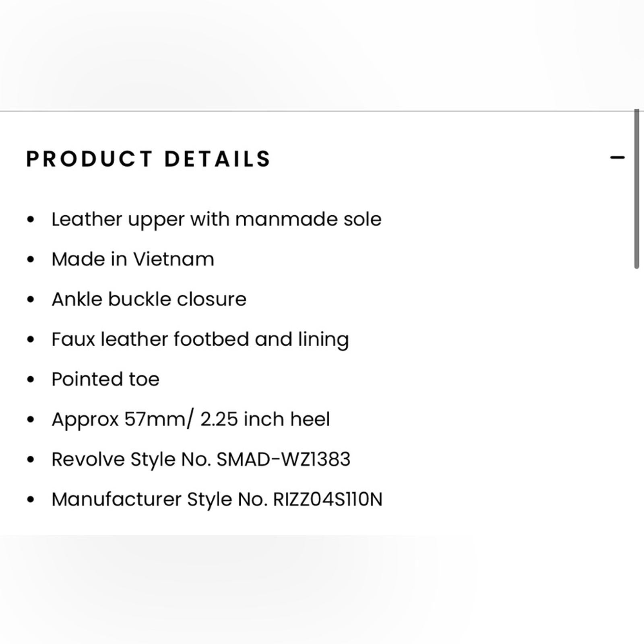Image resolution: width=644 pixels, height=644 pixels.
Task: Click "Approx 57mm/ 2.25 inch heel" line
Action: point(191,420)
